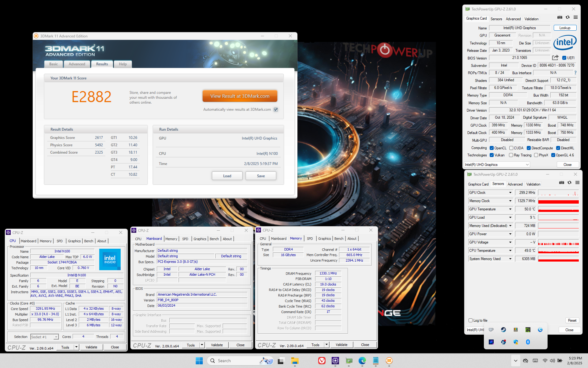This screenshot has width=588, height=368.
Task: Toggle the OpenCL checkbox
Action: click(x=492, y=148)
